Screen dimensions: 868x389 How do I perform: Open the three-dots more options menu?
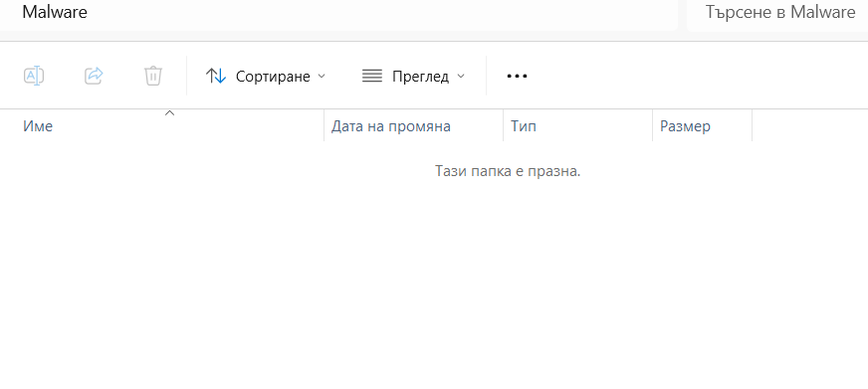click(517, 76)
